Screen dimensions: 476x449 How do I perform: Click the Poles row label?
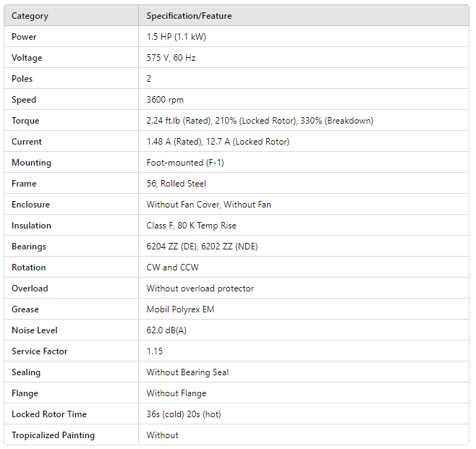pos(22,79)
